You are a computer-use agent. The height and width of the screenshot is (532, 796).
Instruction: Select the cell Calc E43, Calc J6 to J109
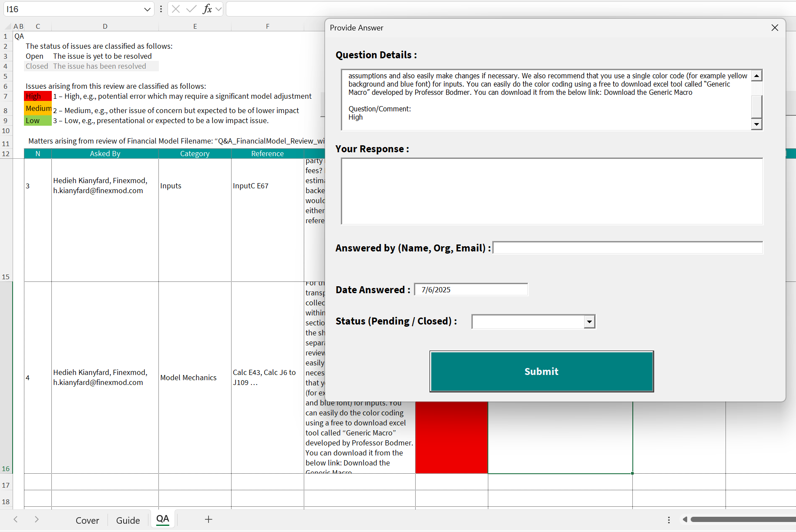(x=268, y=378)
